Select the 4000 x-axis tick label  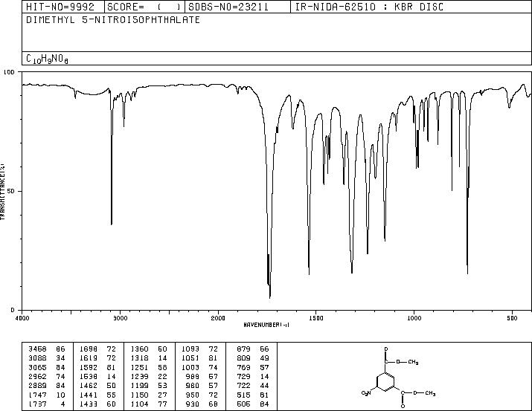click(22, 318)
